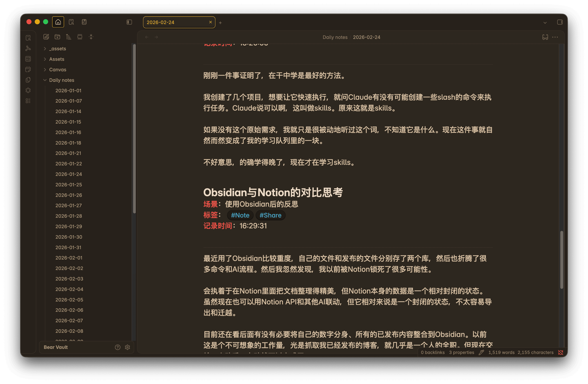Click the 0 backlinks status item
The image size is (588, 384).
(x=433, y=352)
